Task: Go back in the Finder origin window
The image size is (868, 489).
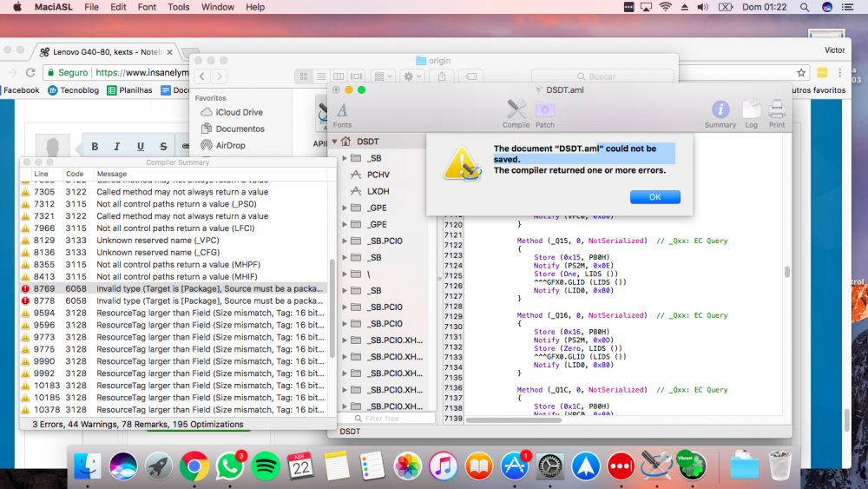Action: [x=202, y=76]
